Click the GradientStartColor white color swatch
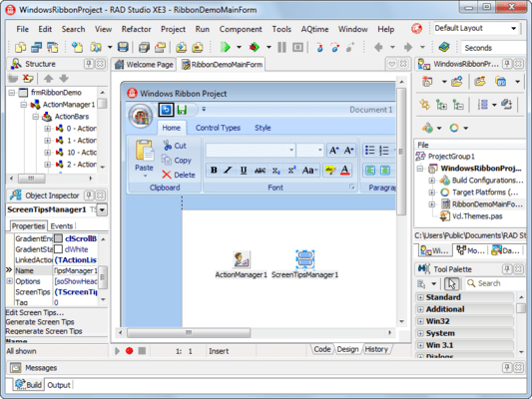Image resolution: width=532 pixels, height=399 pixels. (58, 249)
